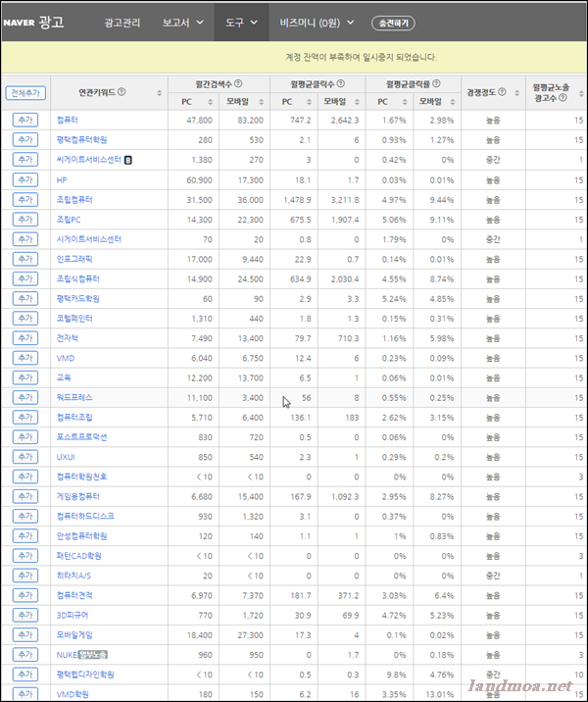Open the 조립식컴퓨터 keyword link
This screenshot has height=702, width=588.
coord(77,278)
